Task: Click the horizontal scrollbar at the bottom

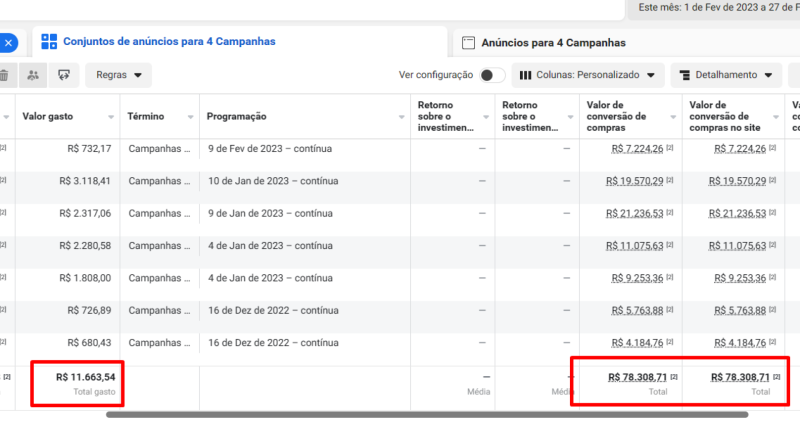Action: pyautogui.click(x=427, y=415)
